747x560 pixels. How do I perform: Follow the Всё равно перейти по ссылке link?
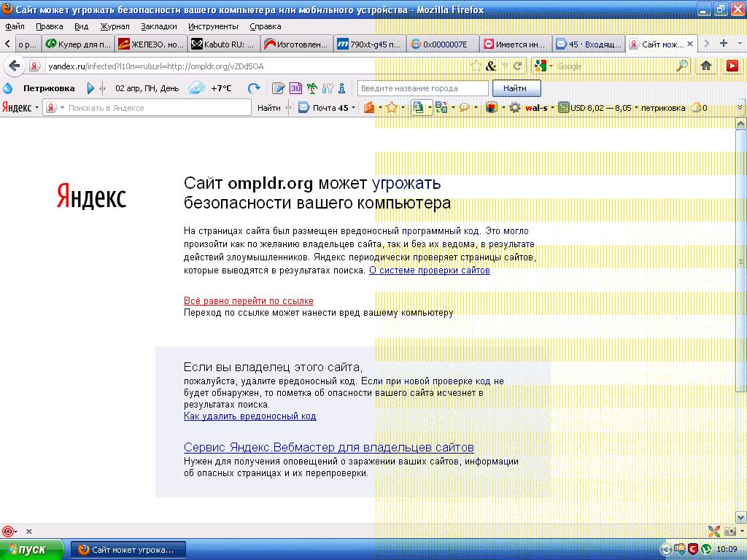click(249, 300)
